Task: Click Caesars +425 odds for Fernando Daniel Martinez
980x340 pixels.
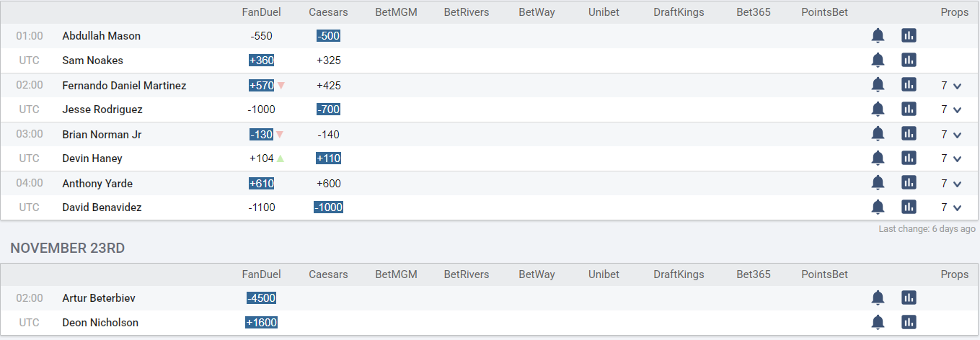Action: coord(329,86)
